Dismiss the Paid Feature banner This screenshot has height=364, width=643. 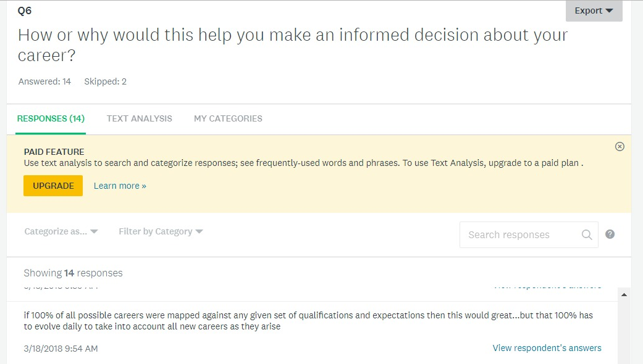point(620,146)
